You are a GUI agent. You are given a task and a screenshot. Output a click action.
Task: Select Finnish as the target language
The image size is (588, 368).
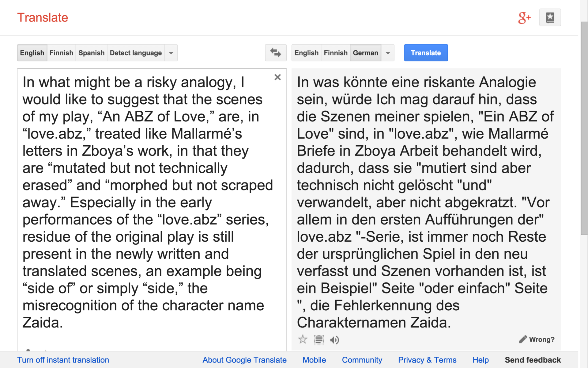tap(335, 53)
